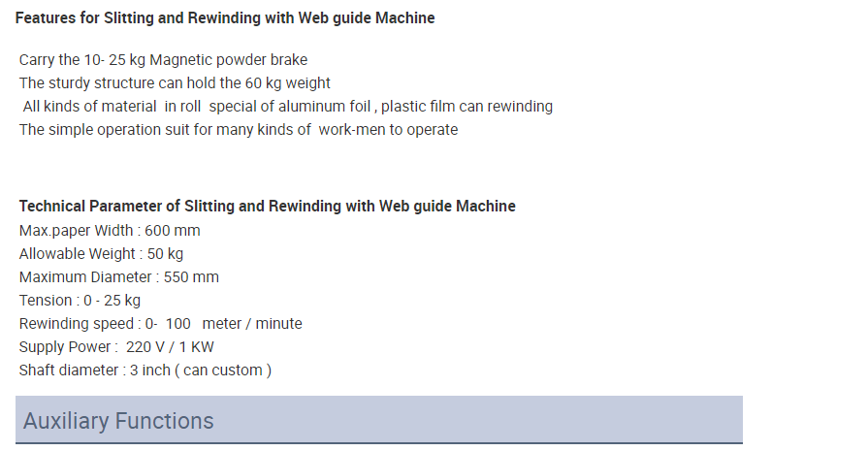The width and height of the screenshot is (868, 451).
Task: Click the Magnetic powder brake line
Action: 163,60
